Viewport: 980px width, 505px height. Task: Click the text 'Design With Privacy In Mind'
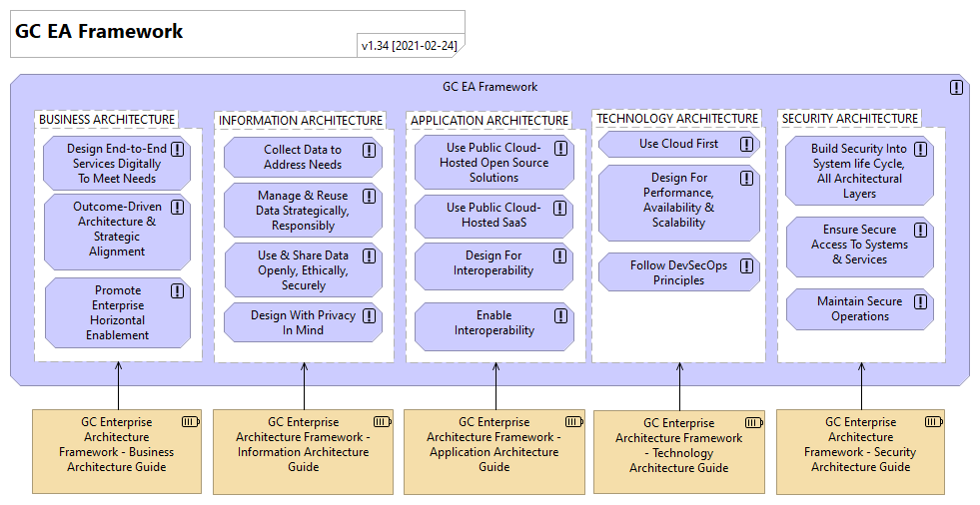303,322
